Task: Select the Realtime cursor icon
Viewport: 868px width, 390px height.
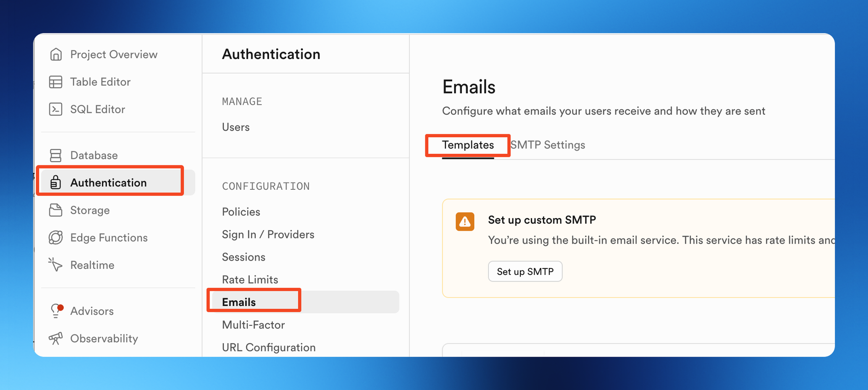Action: [x=56, y=264]
